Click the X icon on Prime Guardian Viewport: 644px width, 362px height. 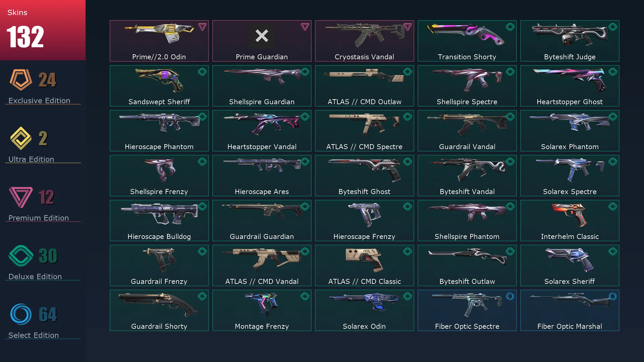point(262,36)
